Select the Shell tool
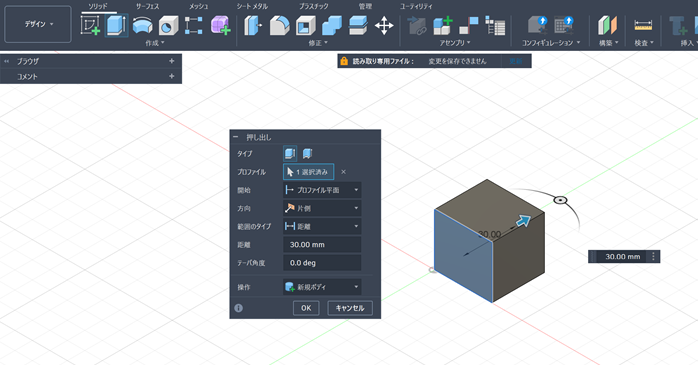Image resolution: width=698 pixels, height=365 pixels. click(306, 25)
